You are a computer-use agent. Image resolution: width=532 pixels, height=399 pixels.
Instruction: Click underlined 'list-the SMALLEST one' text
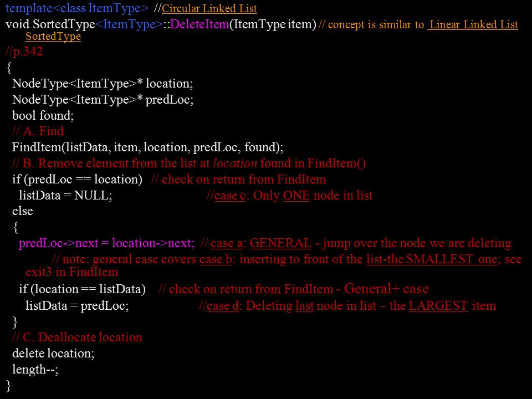click(x=432, y=259)
